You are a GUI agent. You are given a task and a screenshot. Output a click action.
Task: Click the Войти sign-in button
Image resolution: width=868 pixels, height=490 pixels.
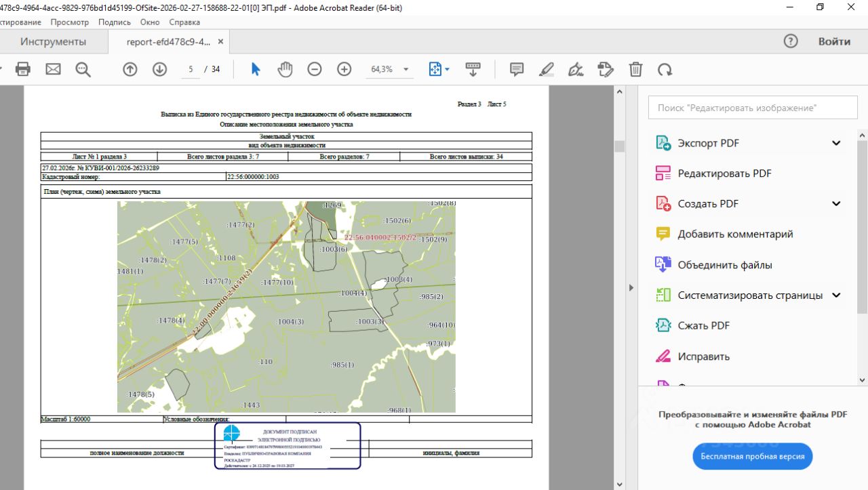833,41
